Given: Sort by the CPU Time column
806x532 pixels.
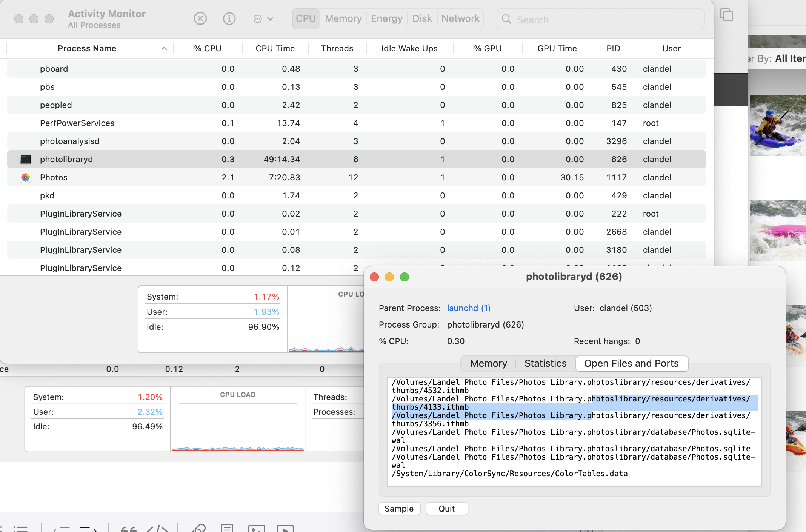Looking at the screenshot, I should (x=275, y=48).
